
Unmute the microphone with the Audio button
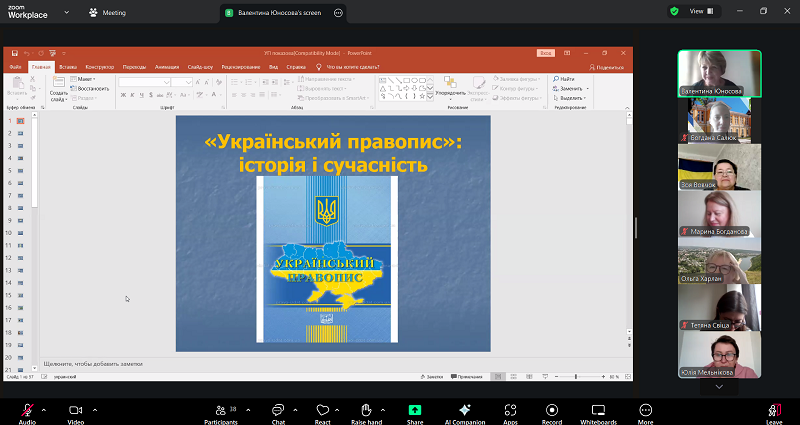point(27,410)
